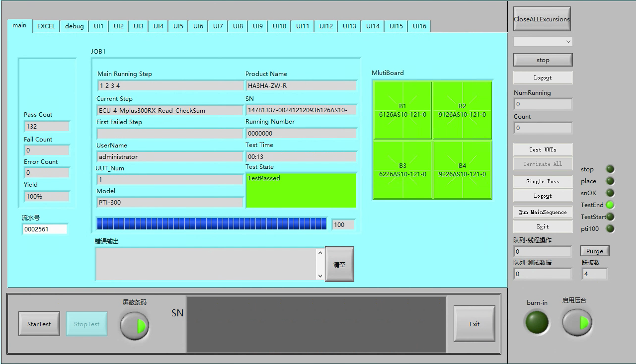Click the blue test progress bar
636x364 pixels.
tap(211, 224)
